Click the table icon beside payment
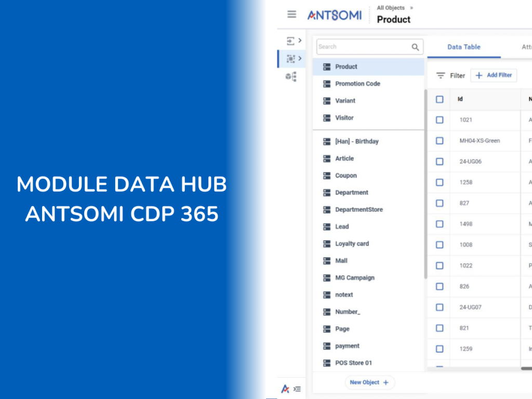532x399 pixels. click(x=327, y=345)
